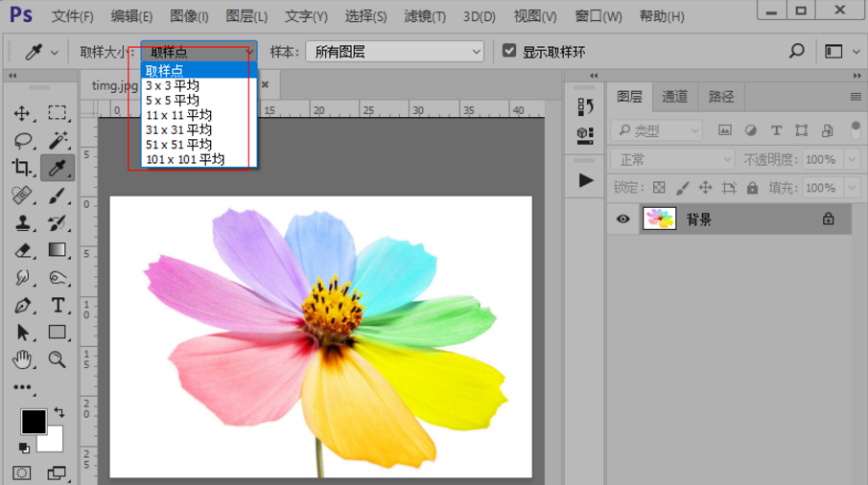
Task: Choose 5 x 5 平均 from list
Action: pyautogui.click(x=173, y=100)
